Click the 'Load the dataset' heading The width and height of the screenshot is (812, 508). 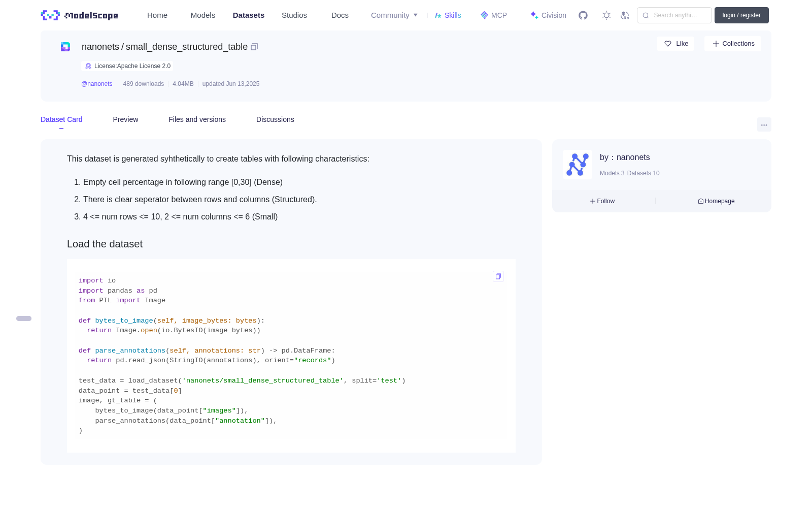tap(105, 244)
